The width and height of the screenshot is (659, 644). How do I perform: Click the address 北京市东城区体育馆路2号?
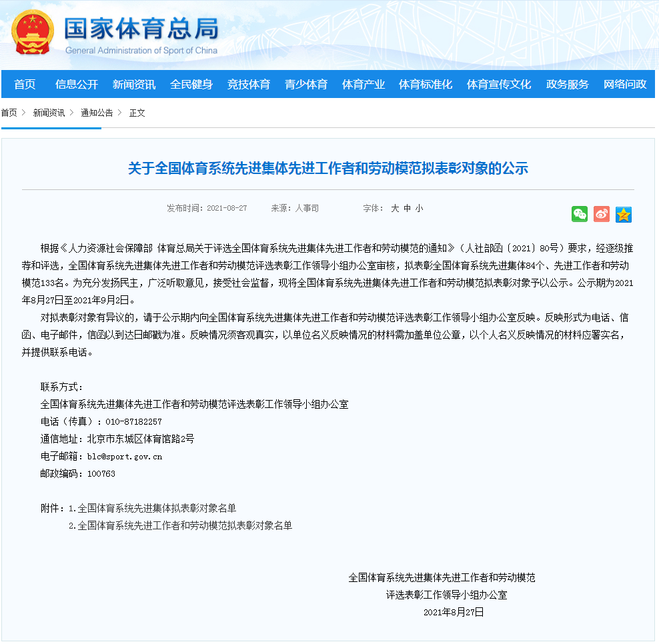coord(140,439)
